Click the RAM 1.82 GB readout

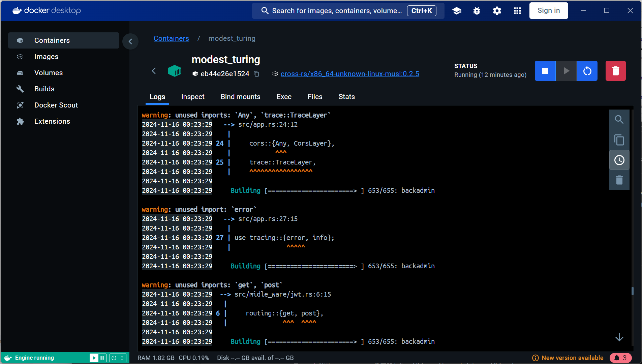(156, 358)
